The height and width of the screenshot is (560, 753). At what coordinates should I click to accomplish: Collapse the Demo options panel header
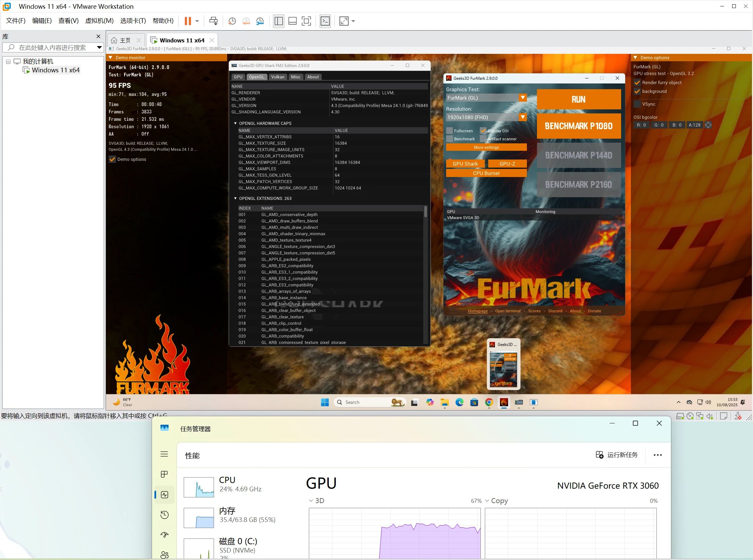[636, 58]
